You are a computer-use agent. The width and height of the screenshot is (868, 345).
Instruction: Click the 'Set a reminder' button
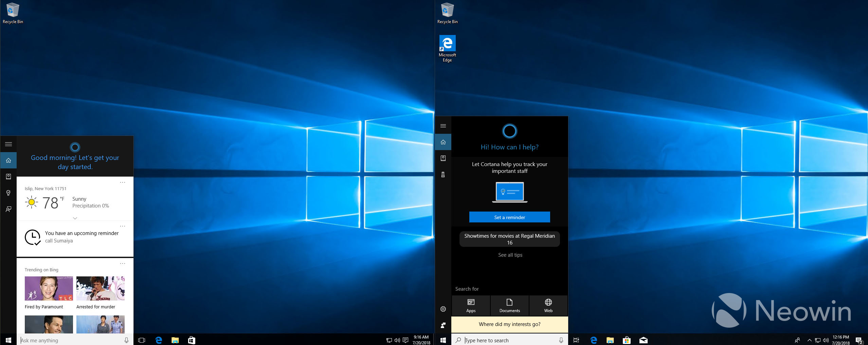(x=509, y=217)
